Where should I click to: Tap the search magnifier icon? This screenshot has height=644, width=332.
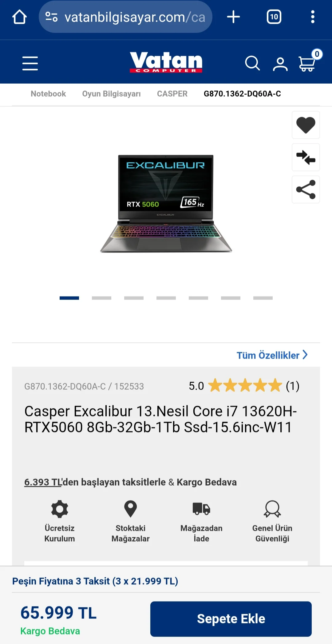coord(252,63)
